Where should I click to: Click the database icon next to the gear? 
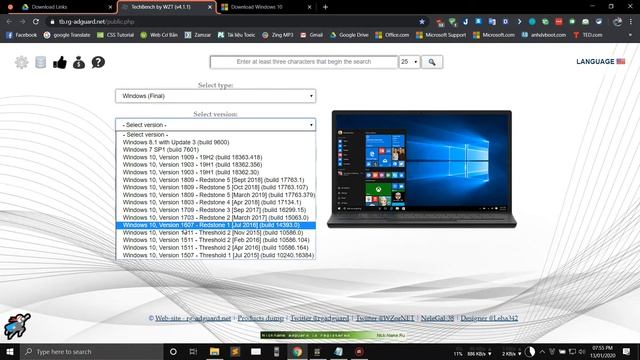pos(40,62)
